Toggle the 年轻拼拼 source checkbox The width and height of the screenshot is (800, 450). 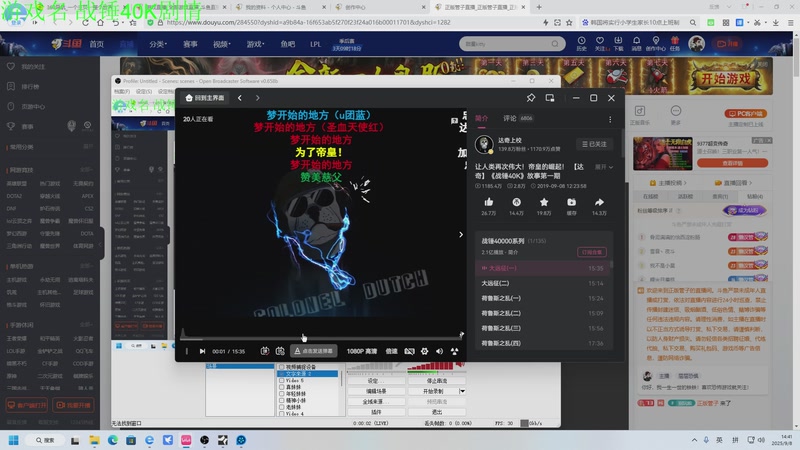281,393
